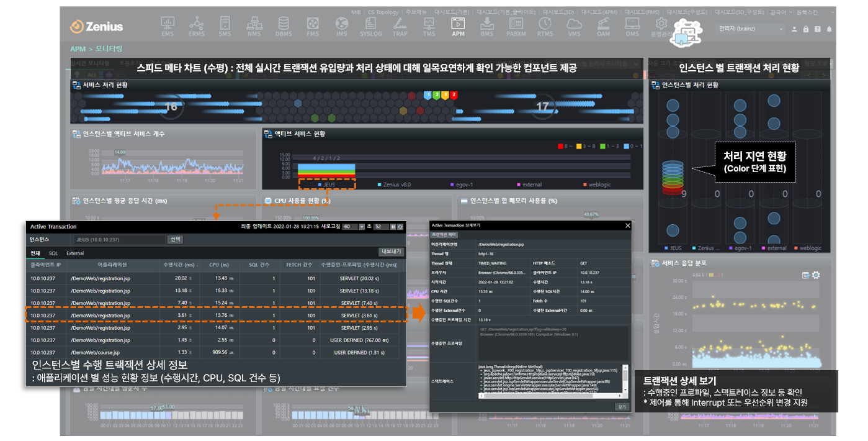Viewport: 868px width, 441px height.
Task: Pause auto refresh in Active Transaction
Action: pyautogui.click(x=393, y=227)
